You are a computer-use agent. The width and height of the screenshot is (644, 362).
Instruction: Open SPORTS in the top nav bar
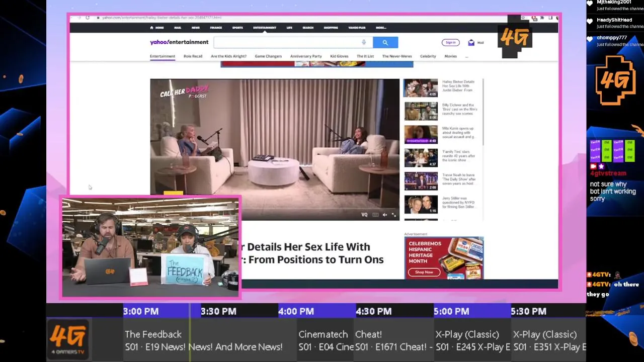click(x=237, y=28)
